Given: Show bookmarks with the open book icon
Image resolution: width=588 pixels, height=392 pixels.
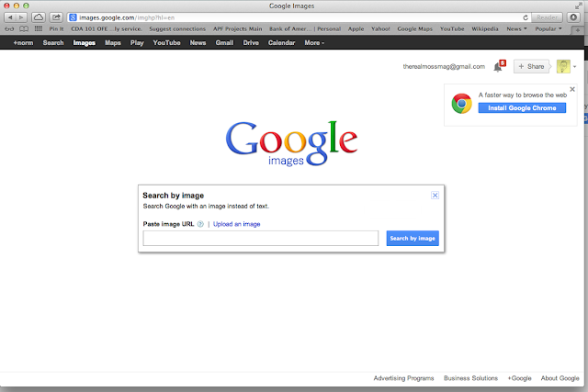Looking at the screenshot, I should tap(24, 28).
